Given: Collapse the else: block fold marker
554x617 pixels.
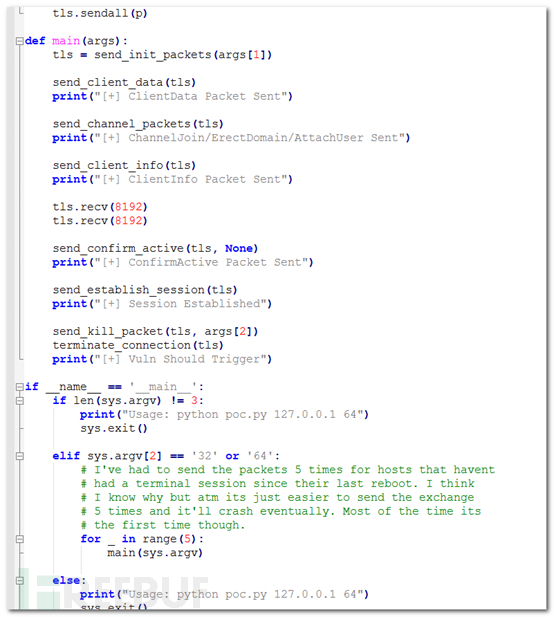Looking at the screenshot, I should coord(19,581).
